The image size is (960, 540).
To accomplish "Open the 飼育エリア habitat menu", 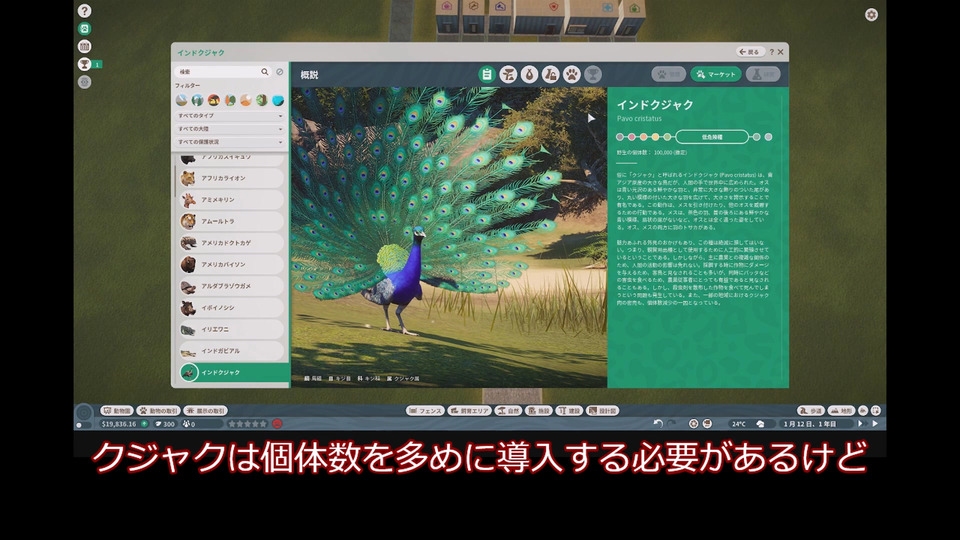I will point(470,411).
